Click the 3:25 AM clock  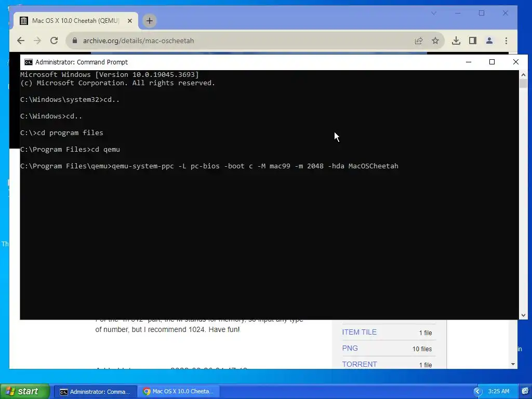(499, 391)
